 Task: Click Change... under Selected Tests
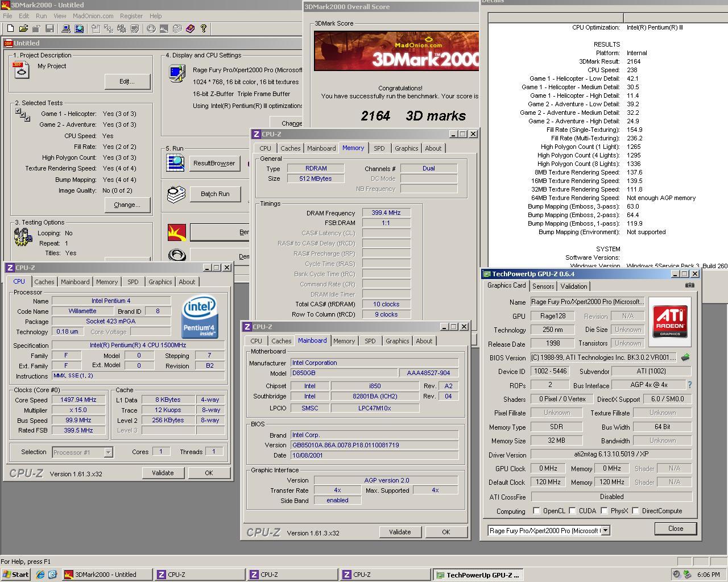[x=127, y=205]
